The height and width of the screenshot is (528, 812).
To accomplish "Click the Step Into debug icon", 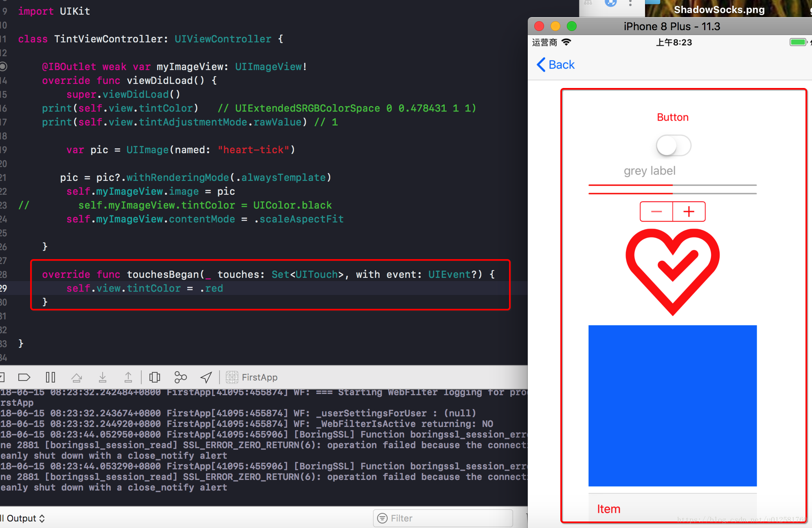I will (x=103, y=377).
